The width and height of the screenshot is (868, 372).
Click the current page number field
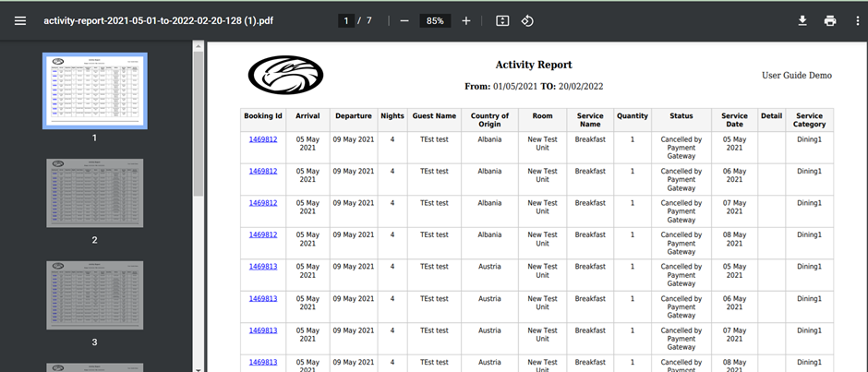(346, 21)
